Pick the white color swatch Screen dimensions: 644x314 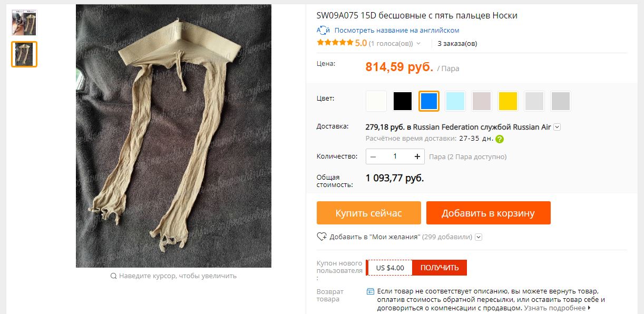pyautogui.click(x=376, y=101)
